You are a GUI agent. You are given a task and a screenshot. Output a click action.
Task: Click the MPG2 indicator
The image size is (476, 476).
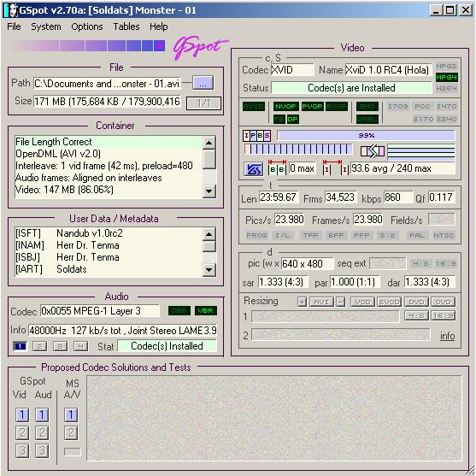(446, 66)
